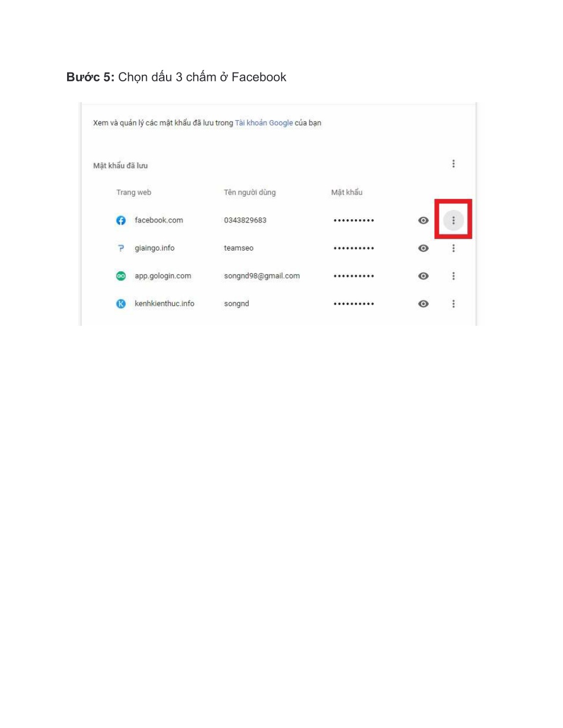
Task: Click the Tên người dùng column header
Action: tap(250, 192)
